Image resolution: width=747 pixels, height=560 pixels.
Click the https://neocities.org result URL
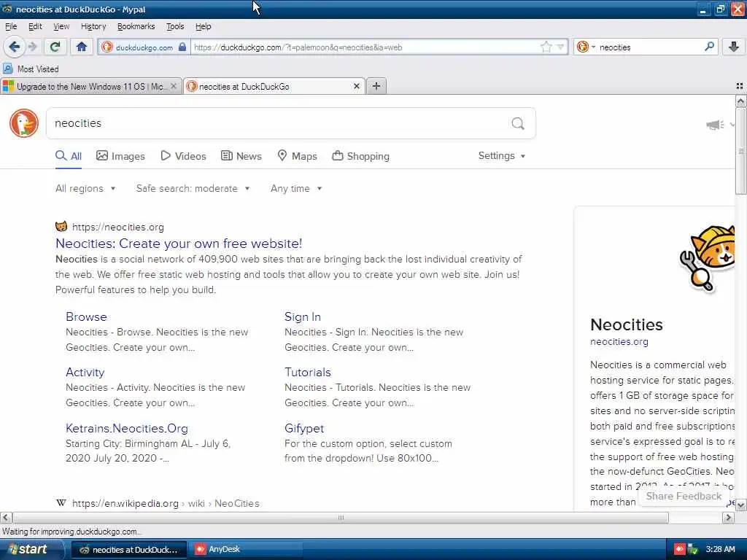coord(117,227)
